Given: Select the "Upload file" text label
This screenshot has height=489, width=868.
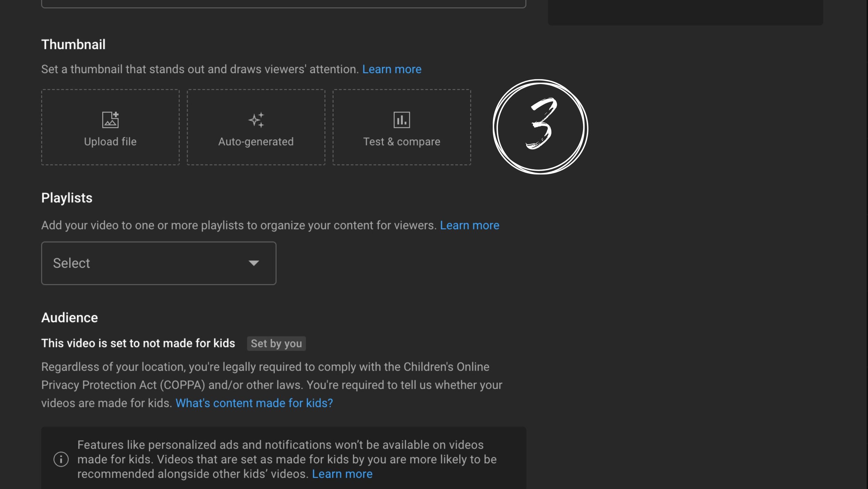Looking at the screenshot, I should tap(110, 142).
